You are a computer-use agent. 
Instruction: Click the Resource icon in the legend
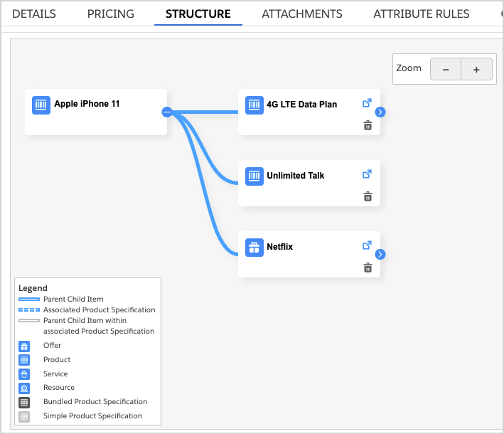coord(24,388)
